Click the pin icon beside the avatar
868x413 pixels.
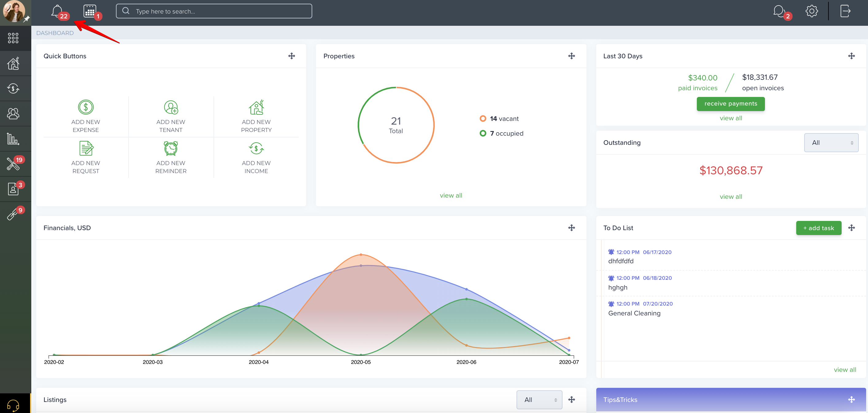[27, 19]
